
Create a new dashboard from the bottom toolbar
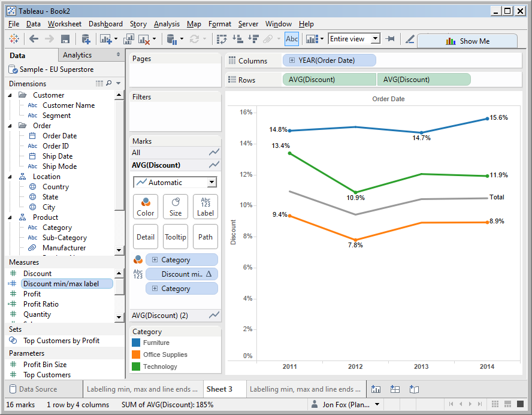click(x=395, y=389)
